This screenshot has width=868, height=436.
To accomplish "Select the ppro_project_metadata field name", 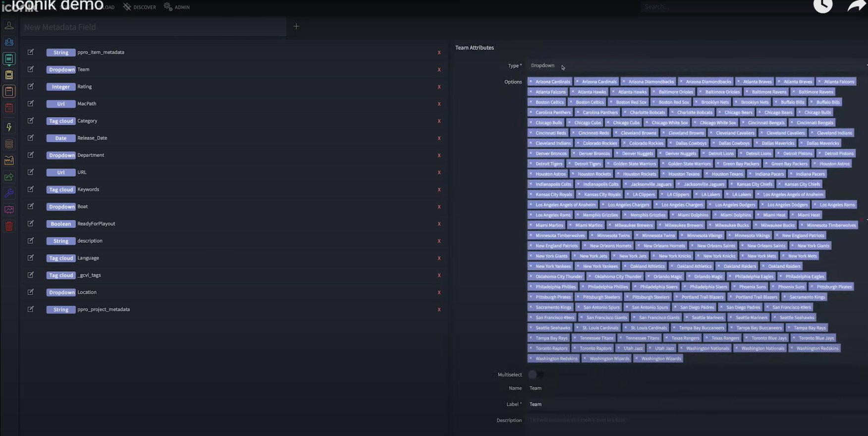I will 104,309.
